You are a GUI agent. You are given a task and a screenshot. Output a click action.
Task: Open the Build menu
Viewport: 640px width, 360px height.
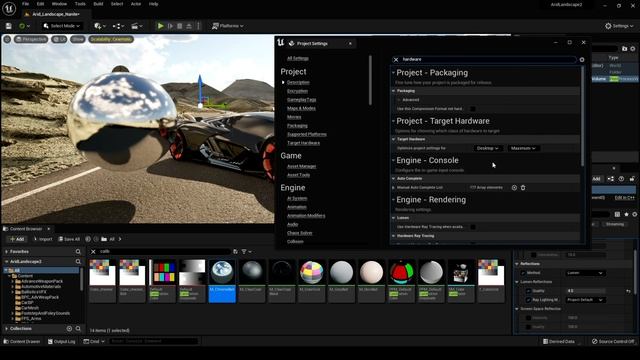pos(98,4)
